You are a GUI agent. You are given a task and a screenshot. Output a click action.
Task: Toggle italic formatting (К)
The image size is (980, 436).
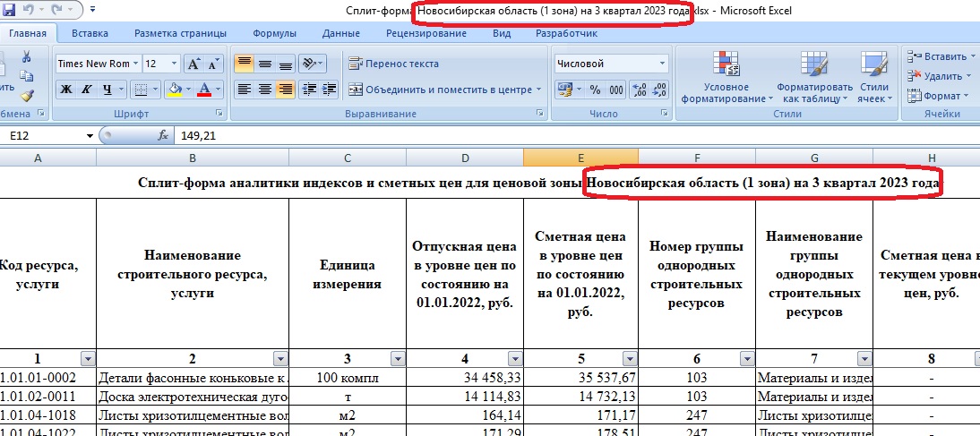coord(87,90)
